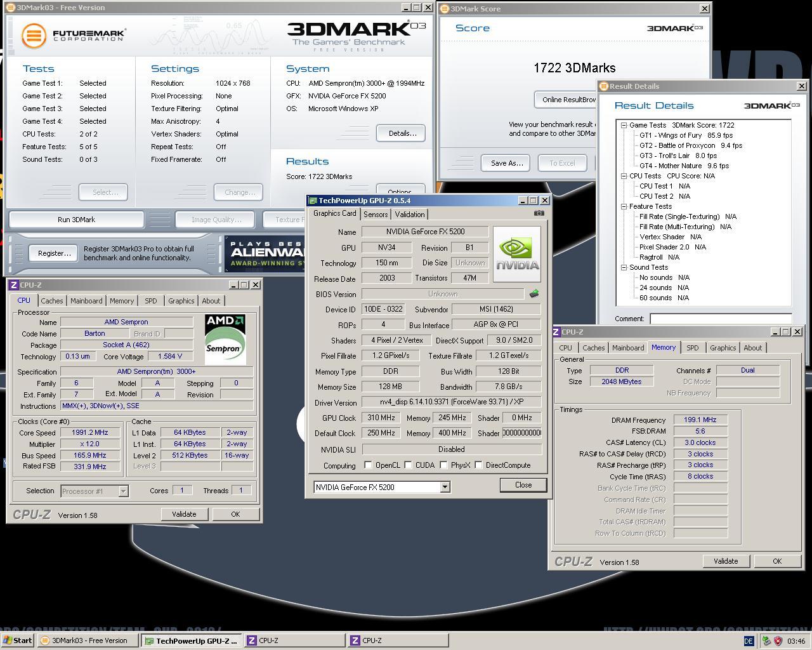This screenshot has height=650, width=812.
Task: Click Register... in 3DMark03
Action: [54, 253]
